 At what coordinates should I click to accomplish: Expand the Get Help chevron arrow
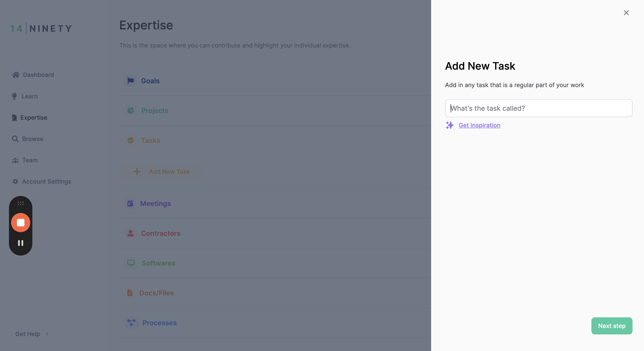coord(47,334)
